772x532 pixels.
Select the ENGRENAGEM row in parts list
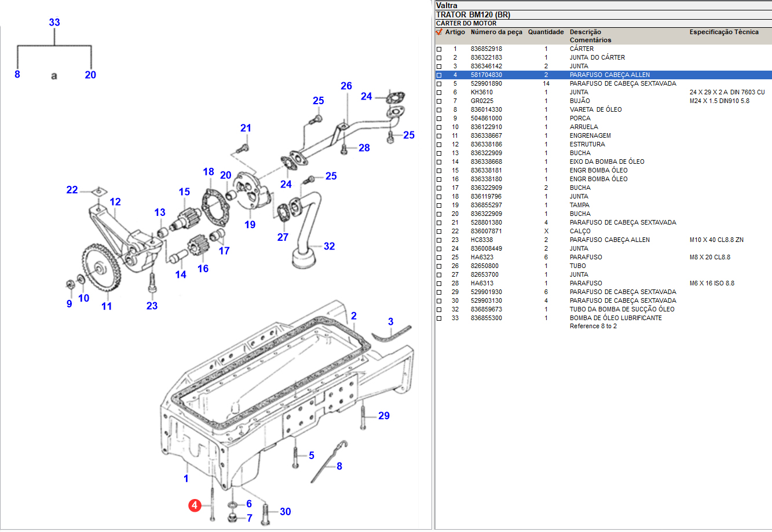tap(590, 136)
